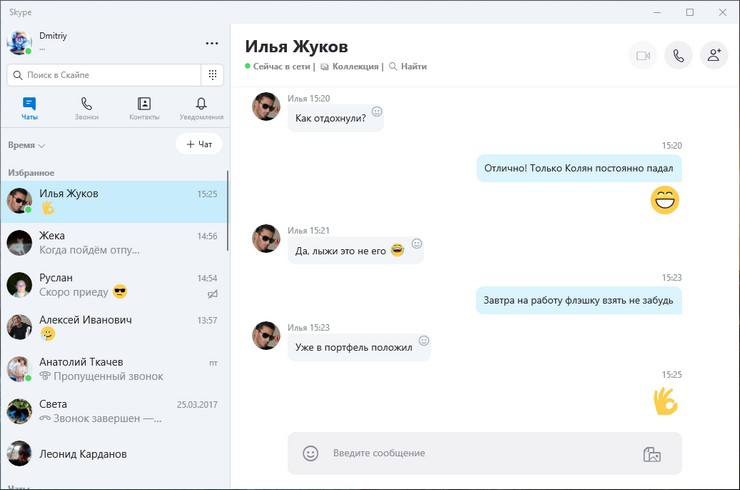Image resolution: width=740 pixels, height=490 pixels.
Task: Open the dial pad next to search
Action: point(213,75)
